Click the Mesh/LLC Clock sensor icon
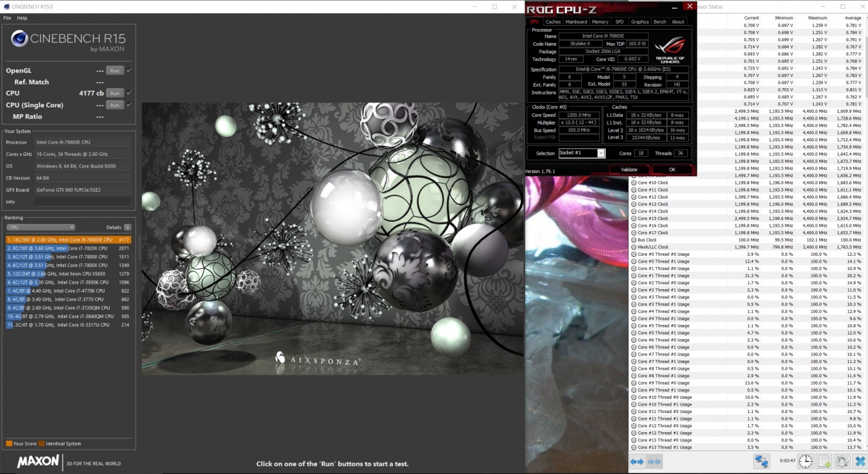This screenshot has height=474, width=868. tap(634, 247)
